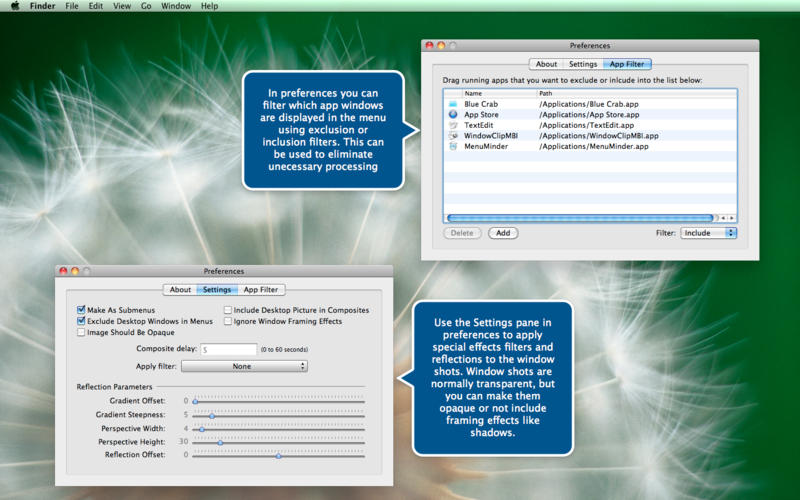This screenshot has height=500, width=800.
Task: Open the Apple menu
Action: 15,6
